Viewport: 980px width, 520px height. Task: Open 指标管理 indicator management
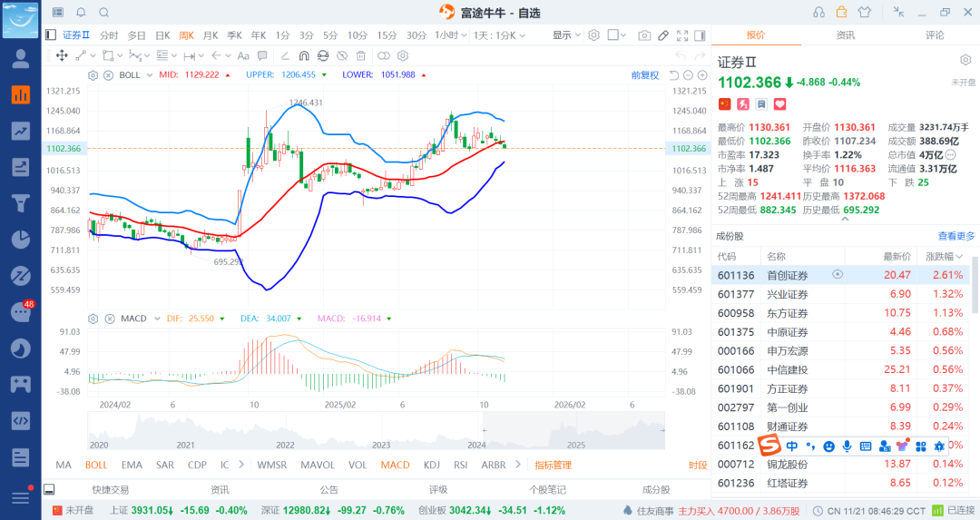553,465
